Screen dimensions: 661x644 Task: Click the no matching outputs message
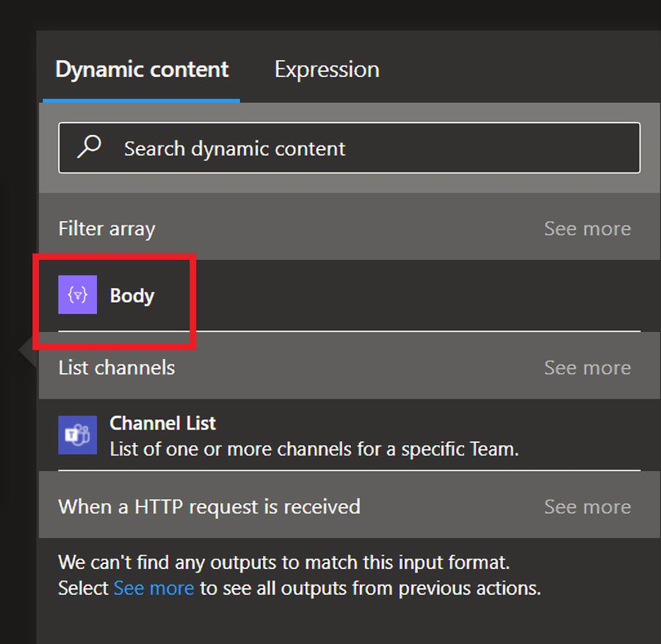click(283, 563)
